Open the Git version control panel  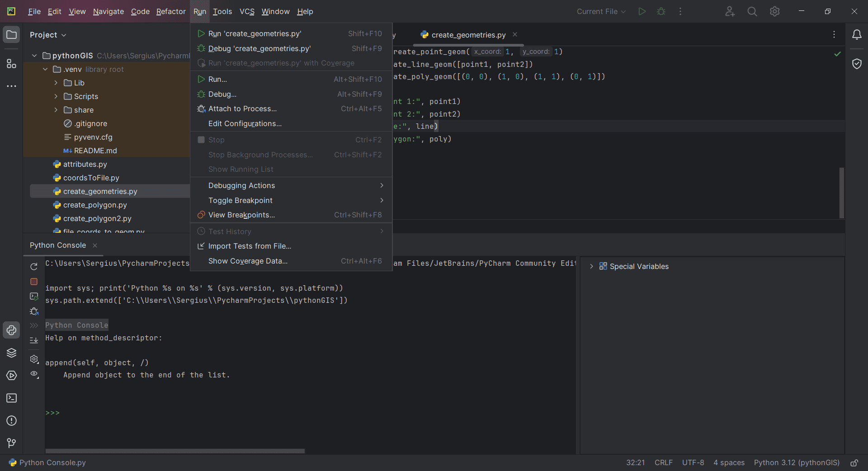pos(11,443)
